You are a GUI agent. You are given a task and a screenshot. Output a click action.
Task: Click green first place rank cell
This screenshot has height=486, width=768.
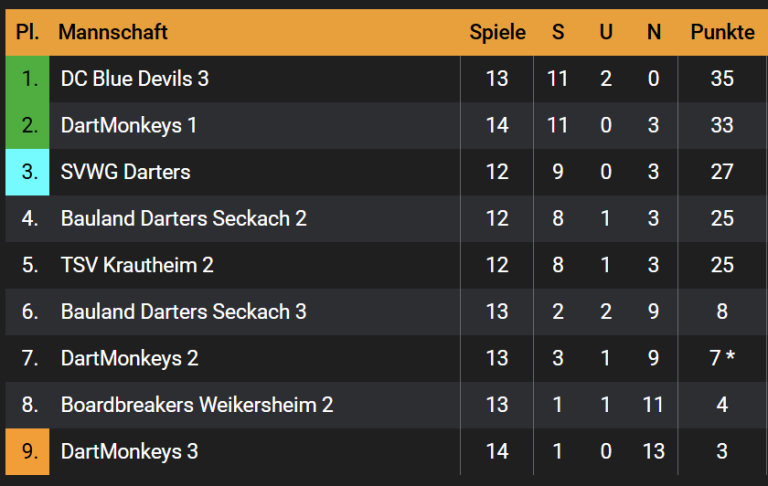pos(28,78)
